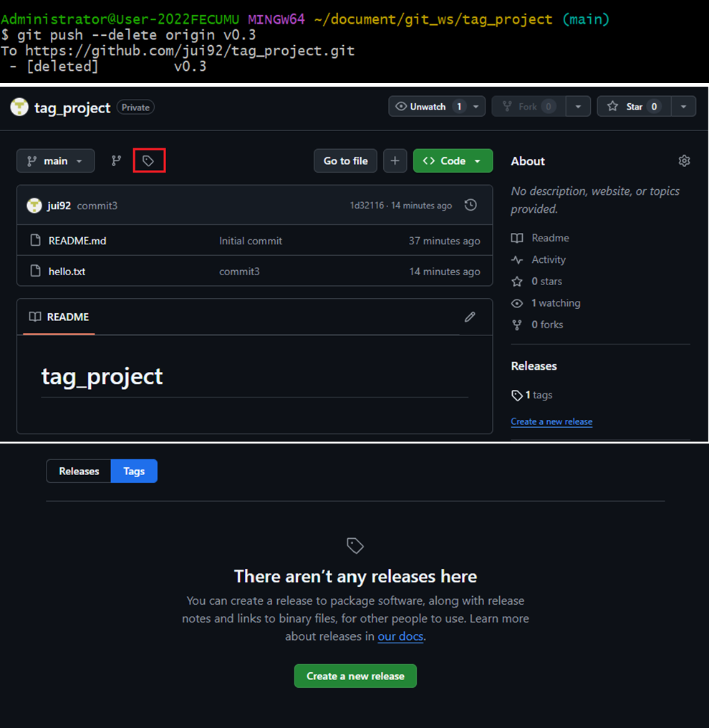The height and width of the screenshot is (728, 709).
Task: Click the terminal git push command line
Action: coord(128,35)
